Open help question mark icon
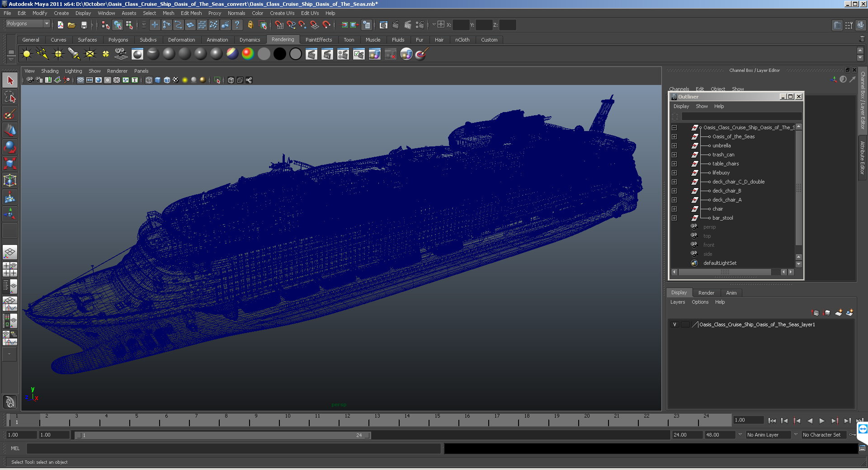 [237, 25]
